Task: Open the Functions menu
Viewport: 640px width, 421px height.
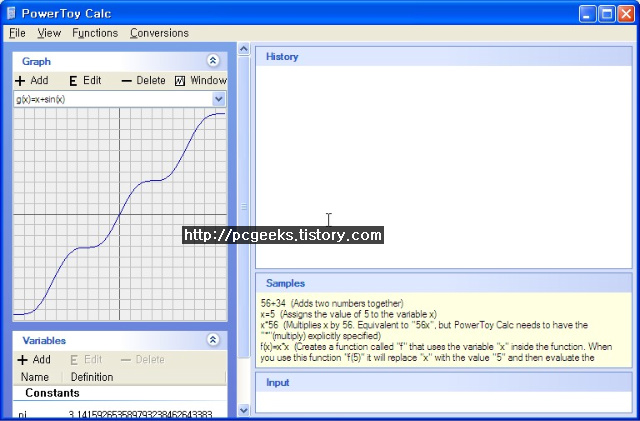Action: [95, 33]
